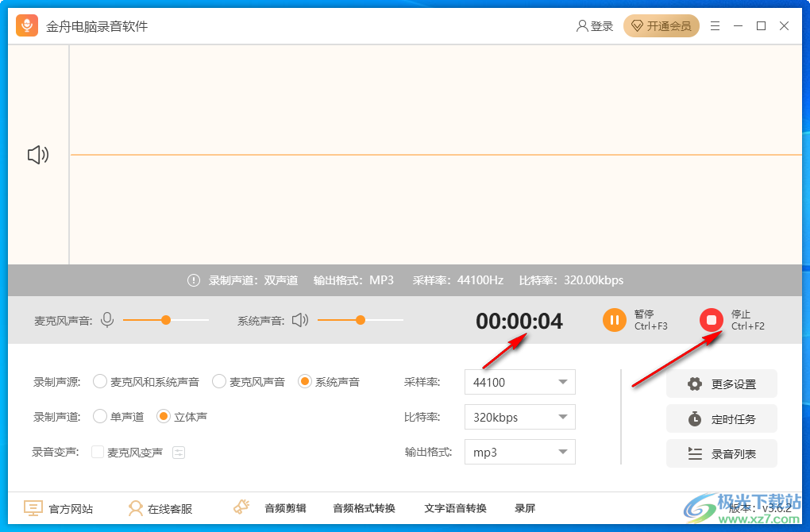810x532 pixels.
Task: Click the microphone icon beside 麦克风声音
Action: pos(109,319)
